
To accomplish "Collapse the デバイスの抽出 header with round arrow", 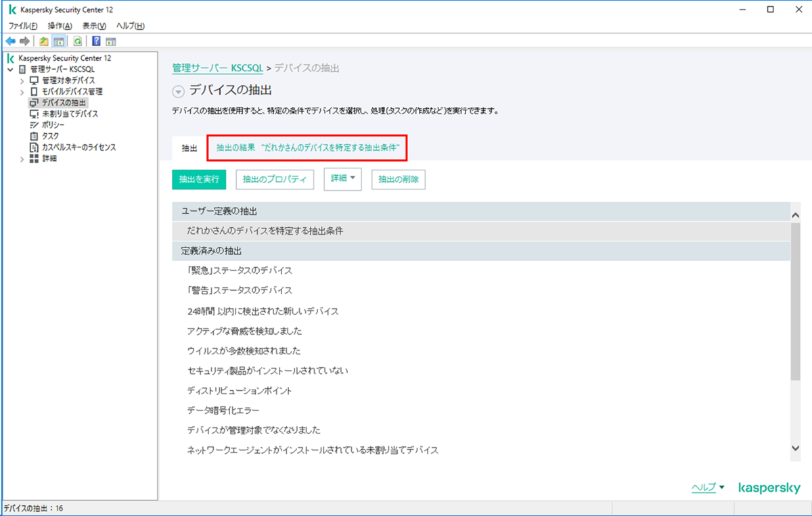I will point(178,91).
